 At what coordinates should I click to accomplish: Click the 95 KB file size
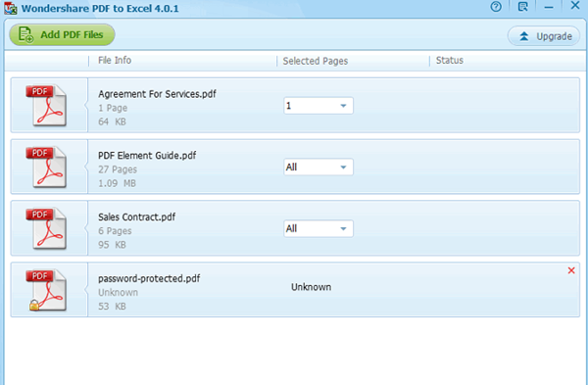(112, 245)
